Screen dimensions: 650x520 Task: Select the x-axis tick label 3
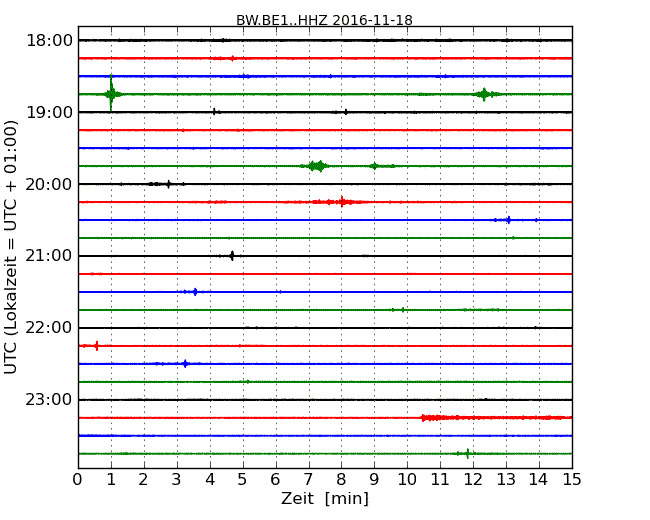pyautogui.click(x=177, y=480)
